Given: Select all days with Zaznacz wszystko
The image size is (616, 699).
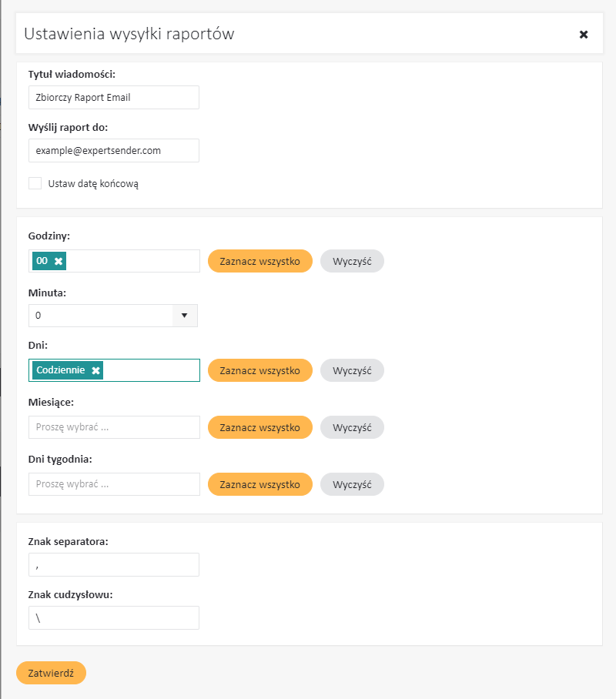Looking at the screenshot, I should click(x=259, y=370).
